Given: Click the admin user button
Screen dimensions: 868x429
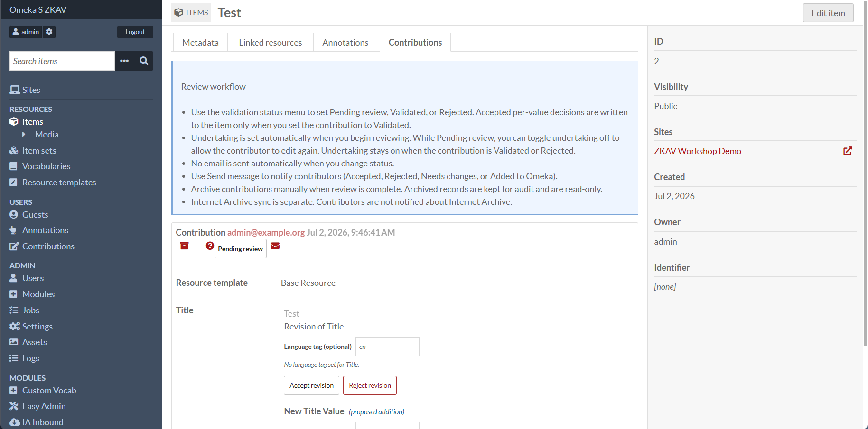Looking at the screenshot, I should pos(26,32).
